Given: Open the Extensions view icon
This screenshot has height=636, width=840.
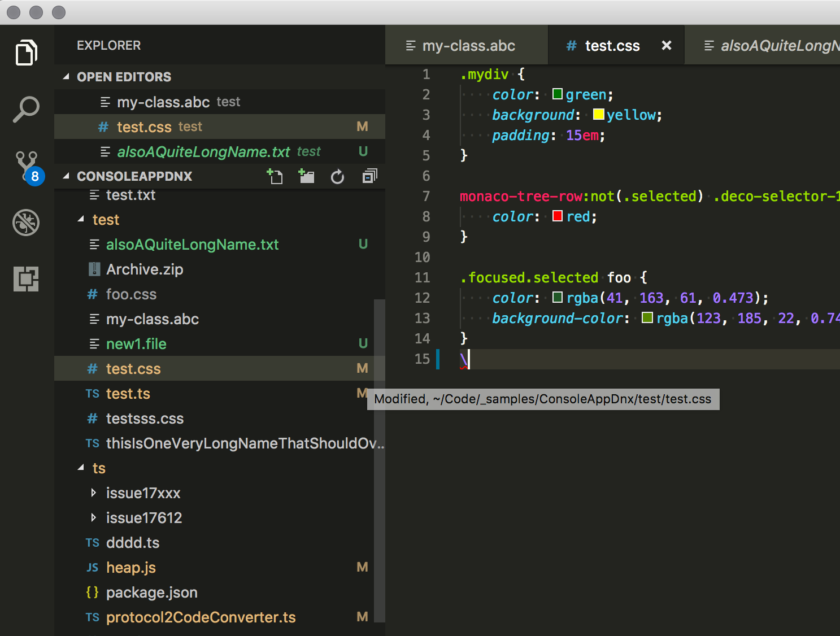Looking at the screenshot, I should [25, 278].
